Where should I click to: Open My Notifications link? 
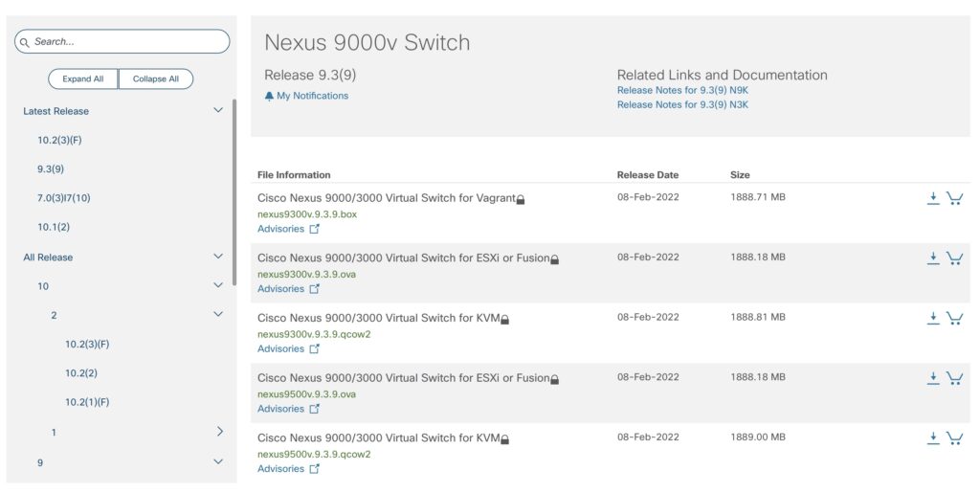click(313, 96)
